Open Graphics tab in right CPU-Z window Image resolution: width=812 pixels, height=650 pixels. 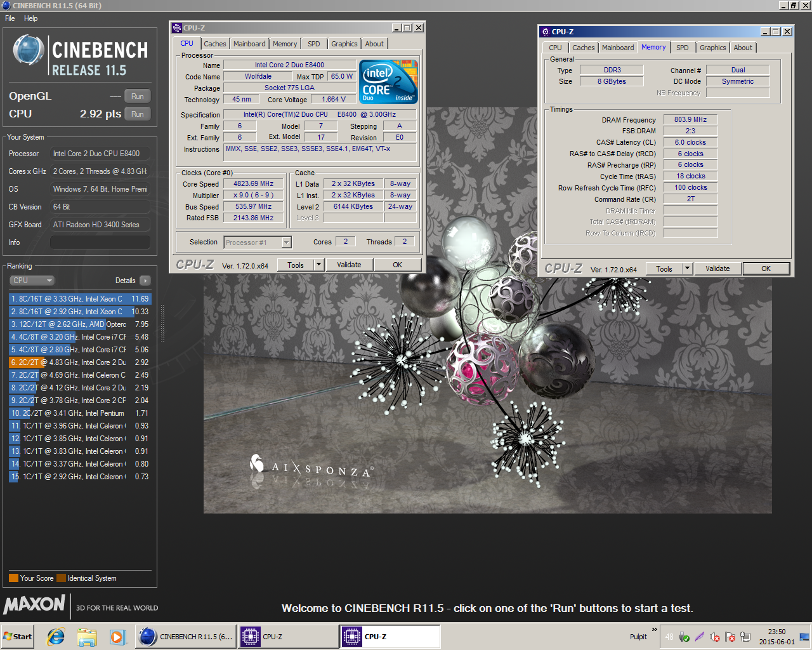click(x=713, y=48)
